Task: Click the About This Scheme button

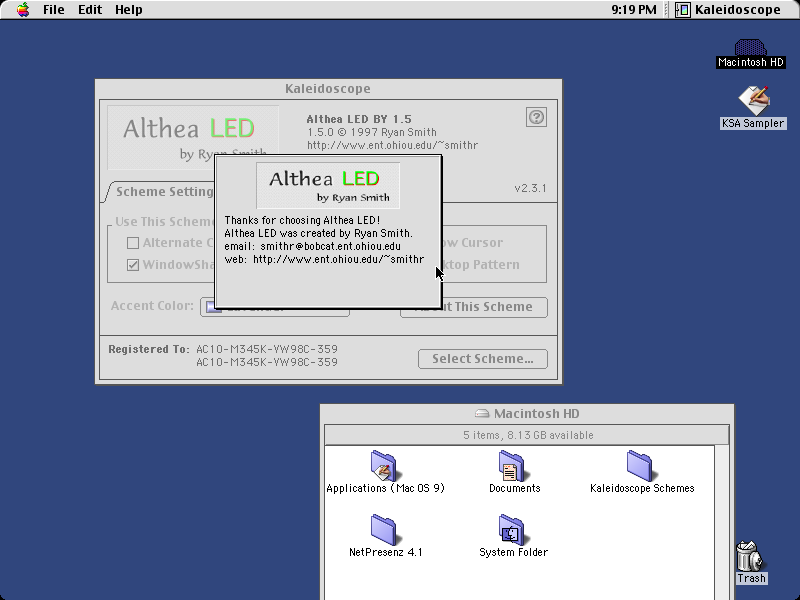Action: (474, 307)
